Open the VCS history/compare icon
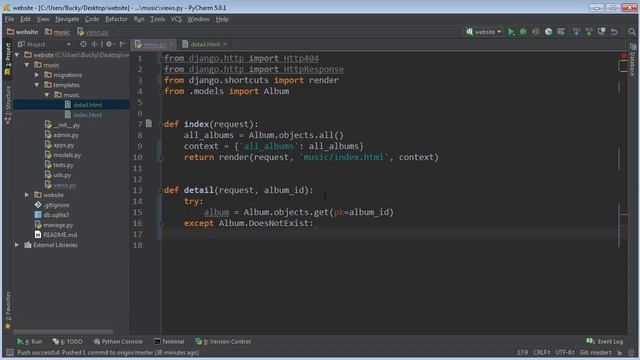Image resolution: width=640 pixels, height=360 pixels. [602, 32]
